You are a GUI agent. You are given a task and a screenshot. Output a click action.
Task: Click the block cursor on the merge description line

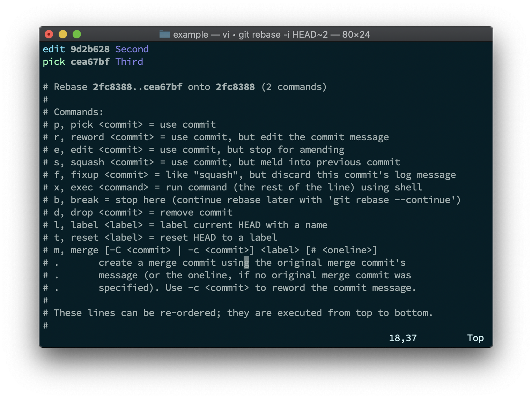coord(246,263)
